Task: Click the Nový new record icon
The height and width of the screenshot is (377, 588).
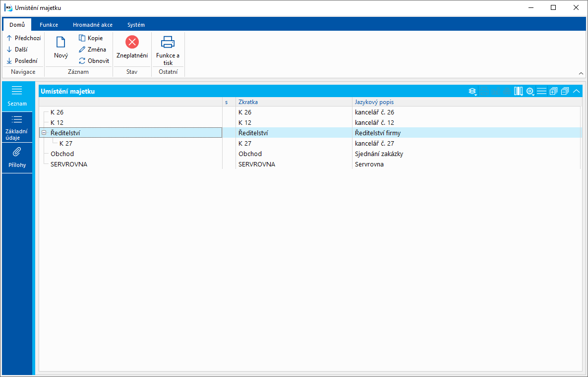Action: pos(61,42)
